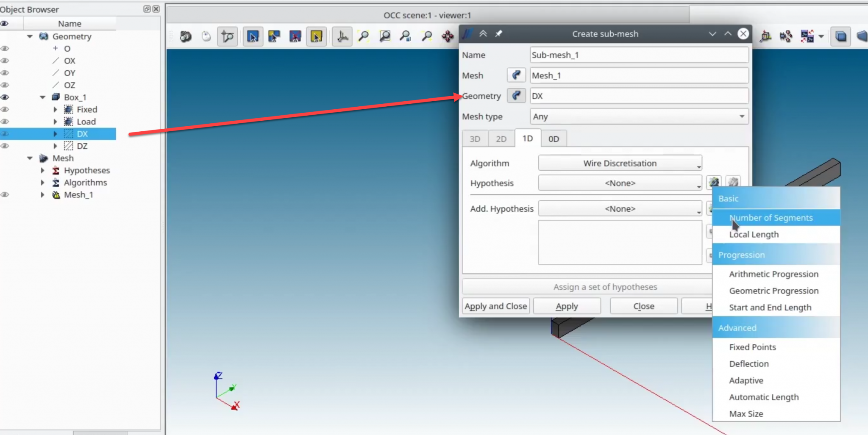Viewport: 868px width, 435px height.
Task: Click the select-geometry arrow button beside Mesh field
Action: pos(516,75)
